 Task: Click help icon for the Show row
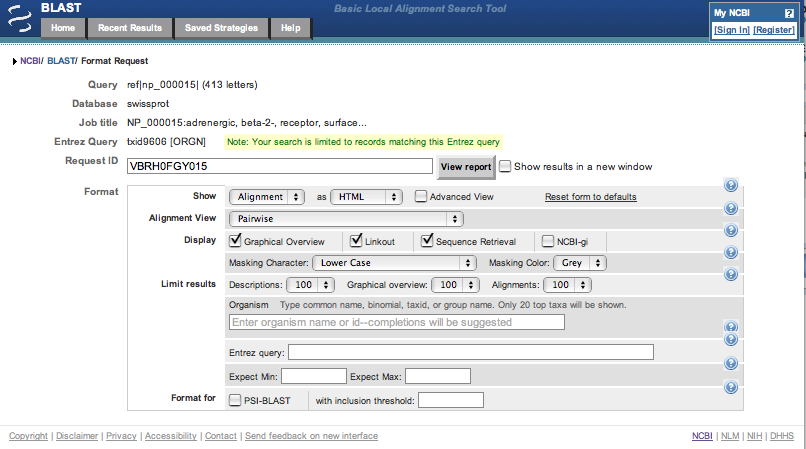tap(730, 186)
